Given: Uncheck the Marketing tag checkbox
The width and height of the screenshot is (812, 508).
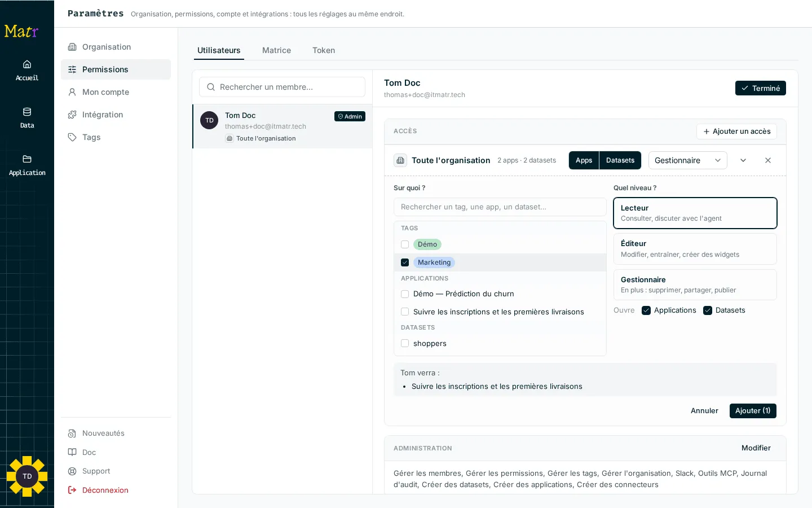Looking at the screenshot, I should point(405,262).
